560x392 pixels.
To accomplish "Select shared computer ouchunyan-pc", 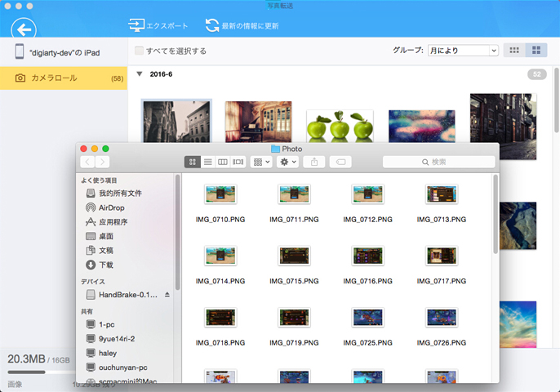I will 118,367.
